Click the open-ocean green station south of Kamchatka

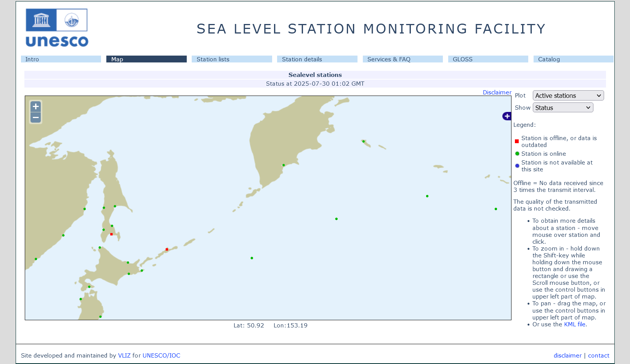337,219
